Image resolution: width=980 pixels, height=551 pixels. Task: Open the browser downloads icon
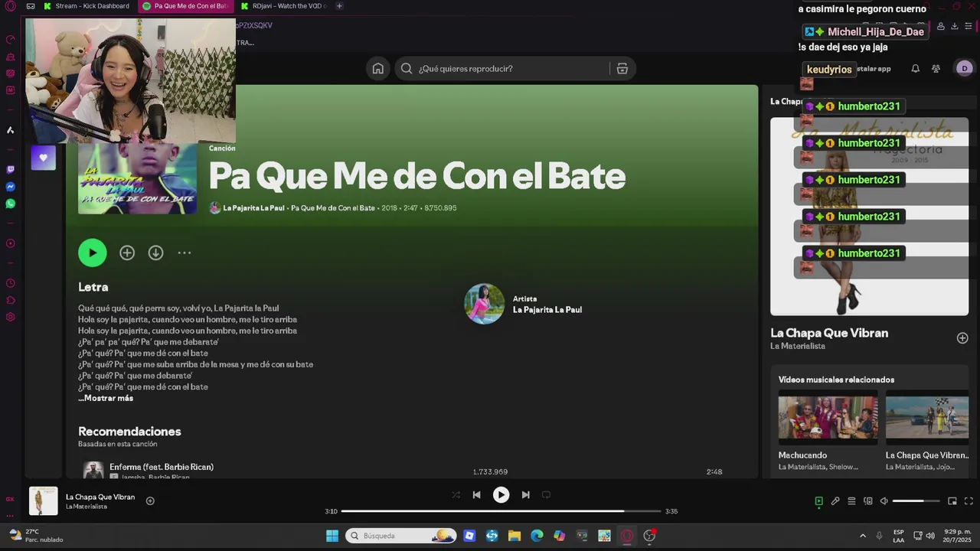click(x=954, y=26)
